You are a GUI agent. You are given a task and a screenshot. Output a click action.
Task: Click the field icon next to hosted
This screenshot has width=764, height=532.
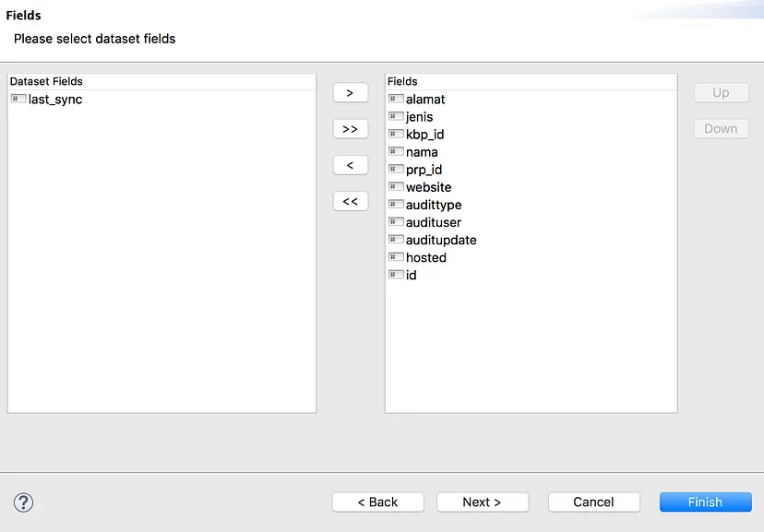tap(396, 257)
